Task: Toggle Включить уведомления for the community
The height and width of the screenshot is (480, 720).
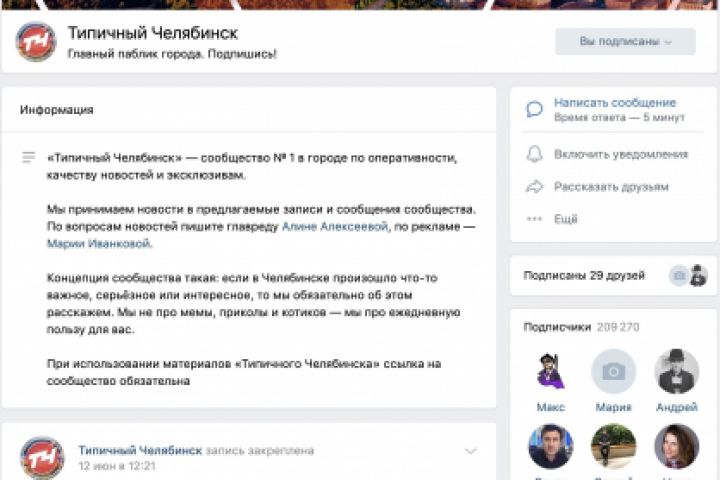Action: (x=621, y=154)
